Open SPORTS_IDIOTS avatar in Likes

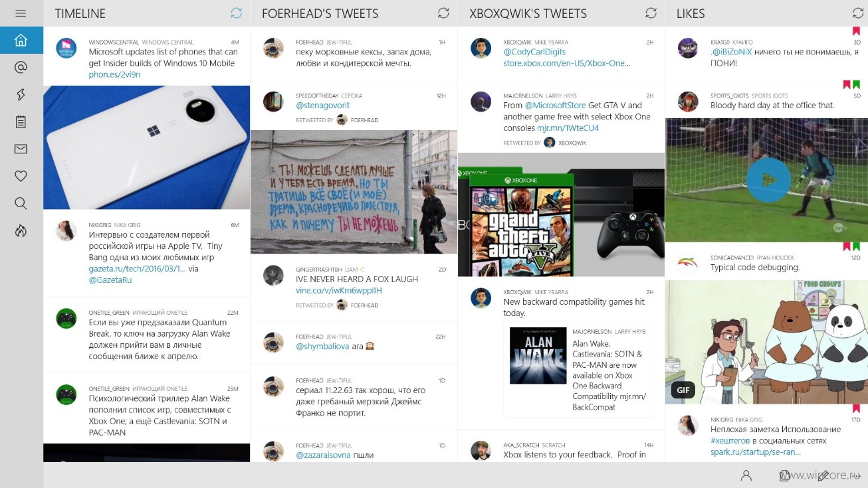click(688, 102)
